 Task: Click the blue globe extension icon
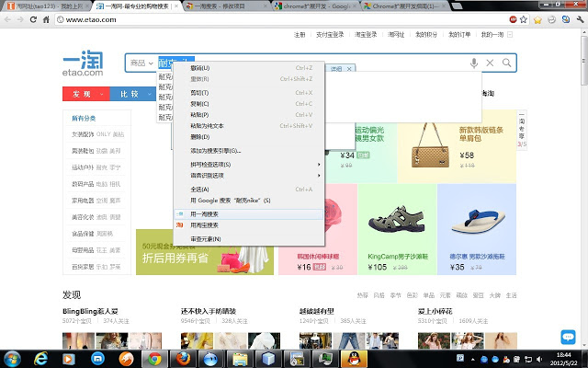coord(566,20)
